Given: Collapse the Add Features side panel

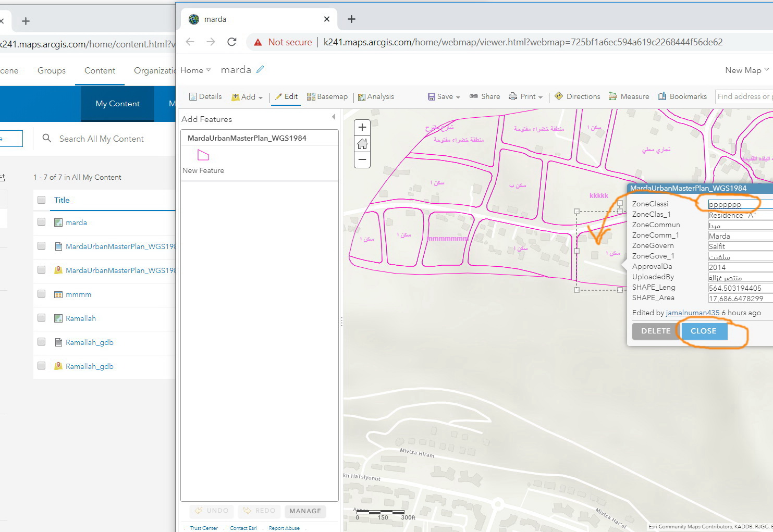Looking at the screenshot, I should coord(333,117).
